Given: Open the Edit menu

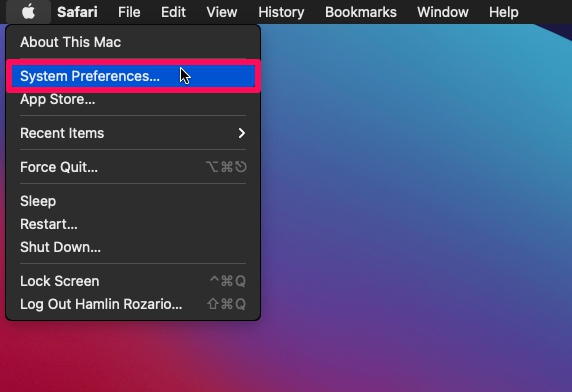Looking at the screenshot, I should [173, 12].
